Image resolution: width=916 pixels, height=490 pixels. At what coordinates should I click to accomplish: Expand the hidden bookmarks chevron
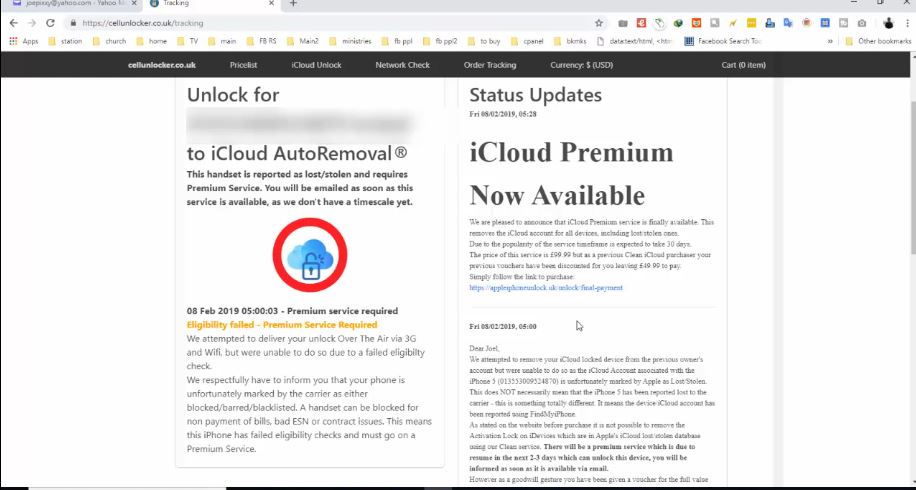830,41
